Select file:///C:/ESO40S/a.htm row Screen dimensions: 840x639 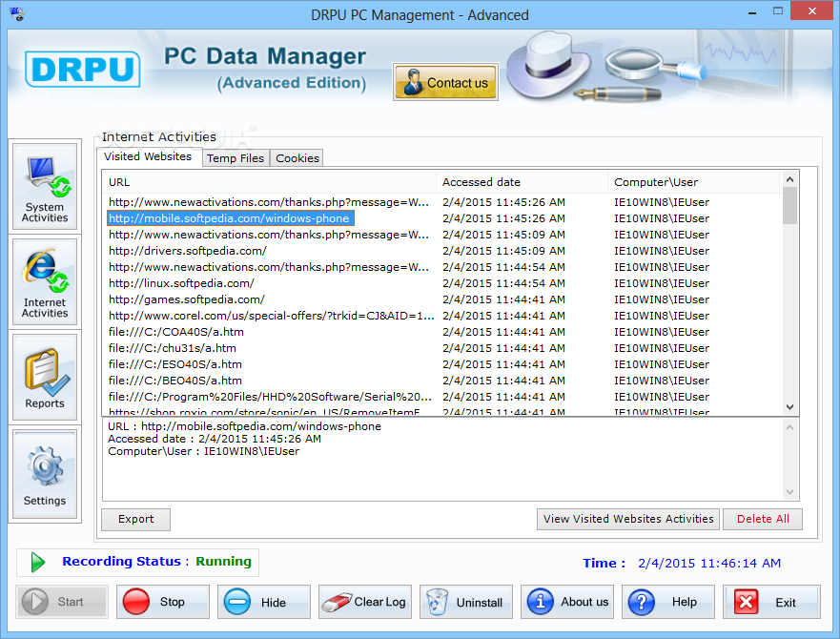pyautogui.click(x=442, y=364)
